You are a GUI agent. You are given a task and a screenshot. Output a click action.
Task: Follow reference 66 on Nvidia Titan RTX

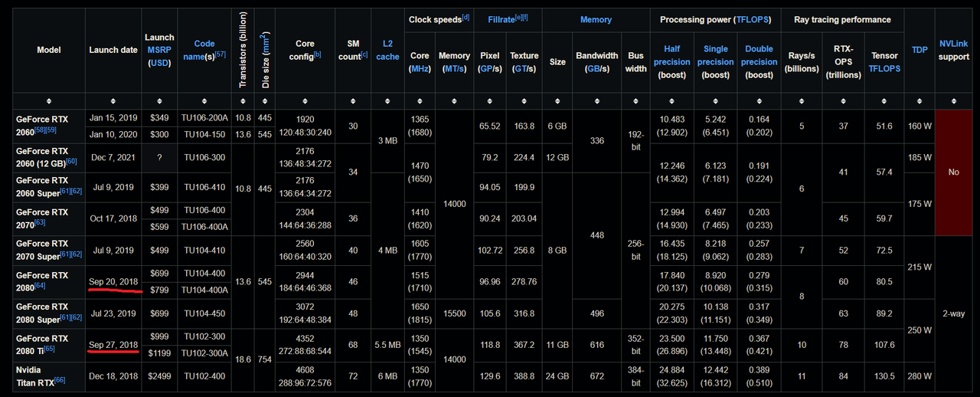[59, 380]
